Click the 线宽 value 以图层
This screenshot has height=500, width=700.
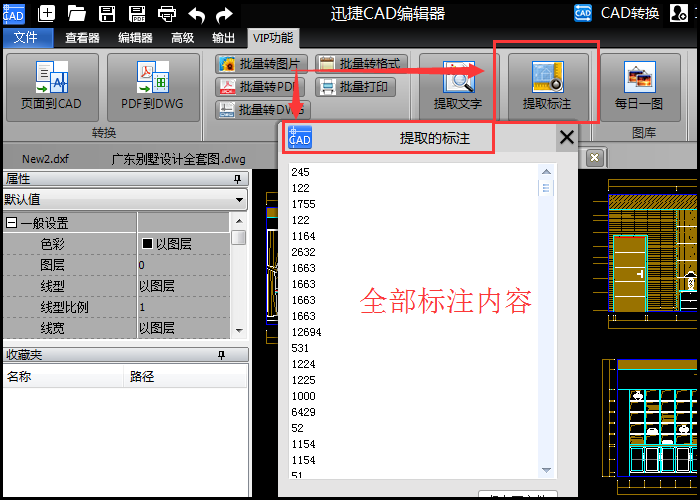(183, 328)
